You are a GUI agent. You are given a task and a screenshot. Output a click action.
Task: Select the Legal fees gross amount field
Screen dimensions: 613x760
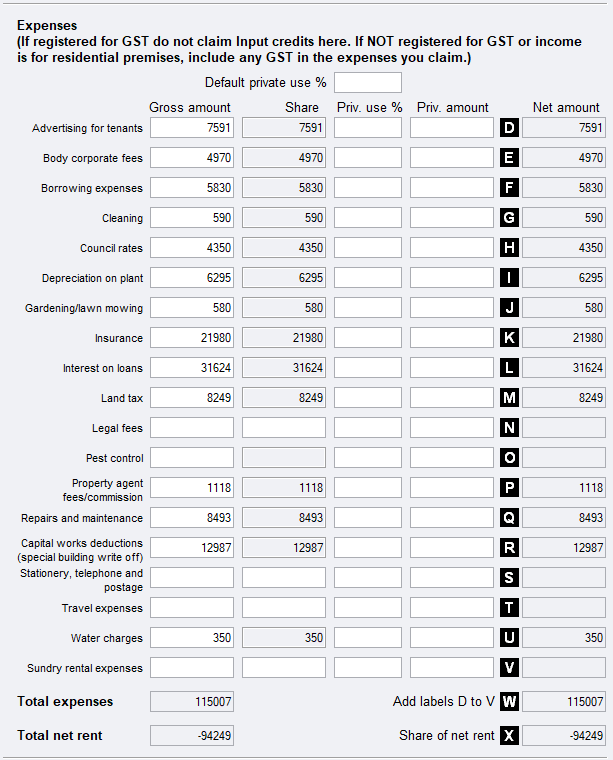192,428
